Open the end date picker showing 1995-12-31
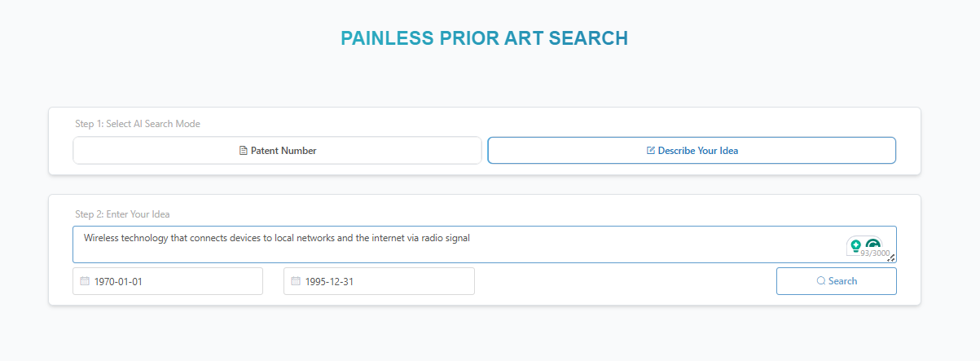 click(x=379, y=281)
